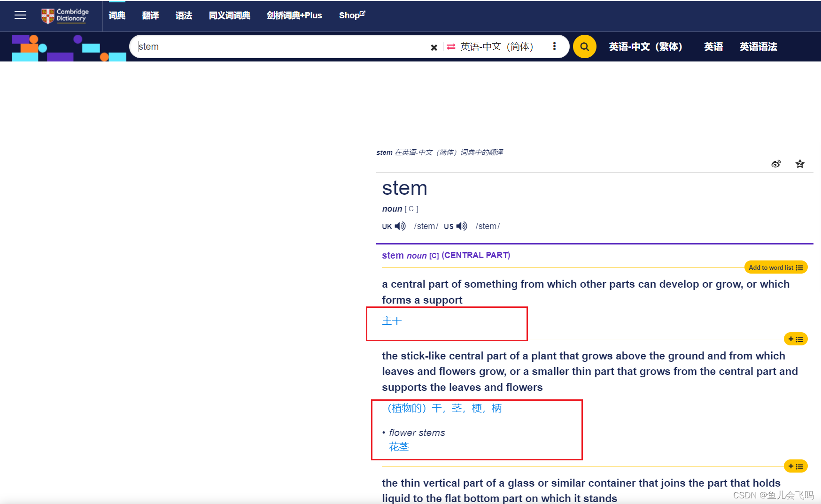The height and width of the screenshot is (504, 821).
Task: Open the three-dot search options menu
Action: coord(554,46)
